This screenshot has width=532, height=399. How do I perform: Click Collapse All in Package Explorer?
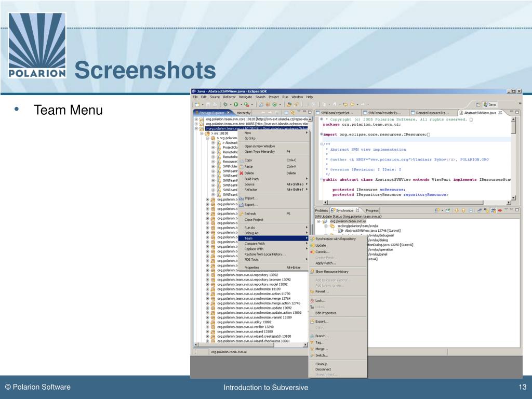point(286,113)
